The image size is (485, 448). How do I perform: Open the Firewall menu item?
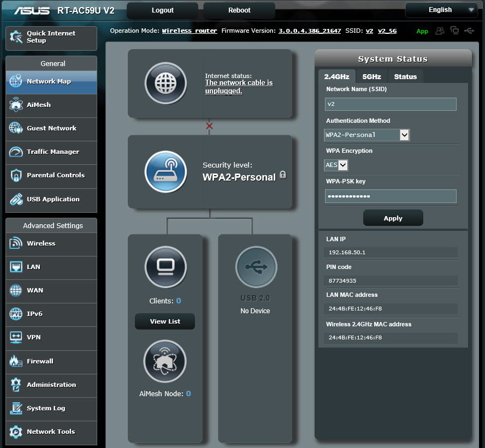click(x=51, y=361)
